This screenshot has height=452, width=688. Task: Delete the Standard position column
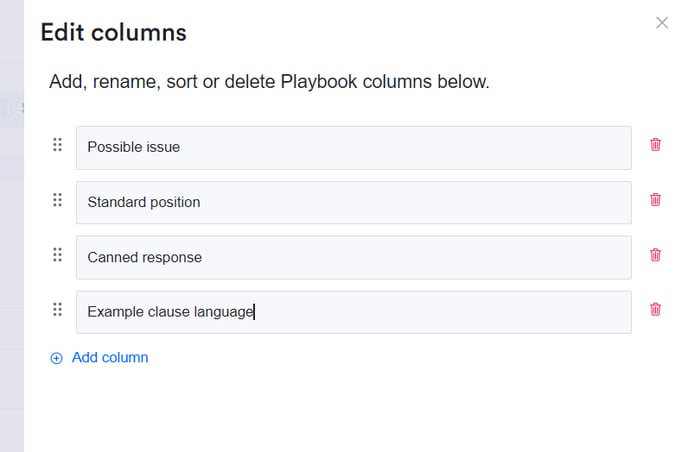coord(655,200)
